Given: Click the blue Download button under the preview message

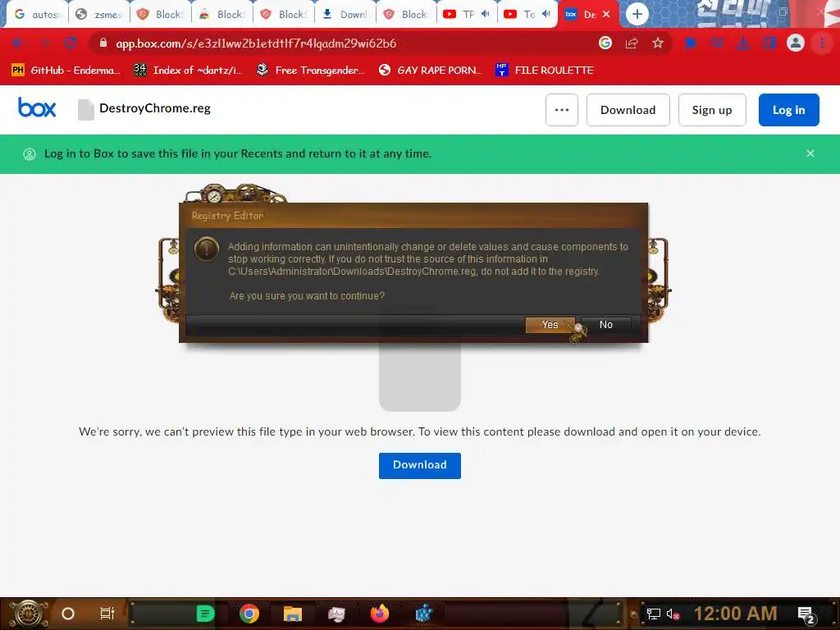Looking at the screenshot, I should coord(419,465).
